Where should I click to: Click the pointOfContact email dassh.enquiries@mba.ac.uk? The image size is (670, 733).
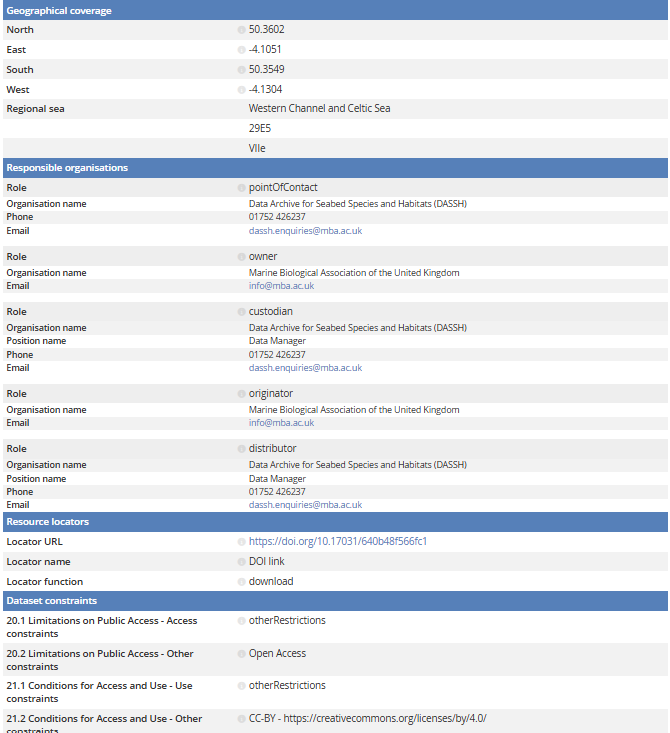pyautogui.click(x=305, y=231)
